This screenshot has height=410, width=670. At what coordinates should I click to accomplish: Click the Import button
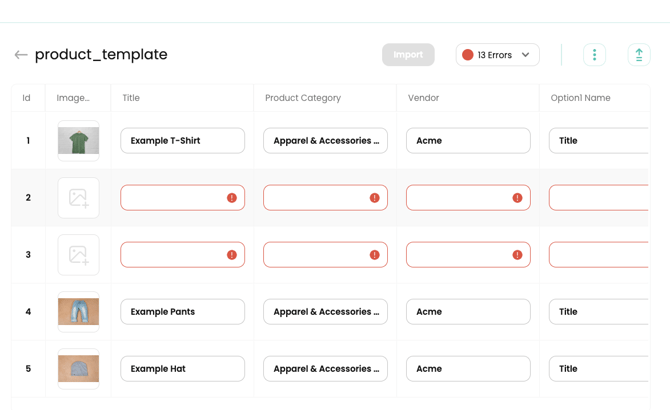point(408,55)
